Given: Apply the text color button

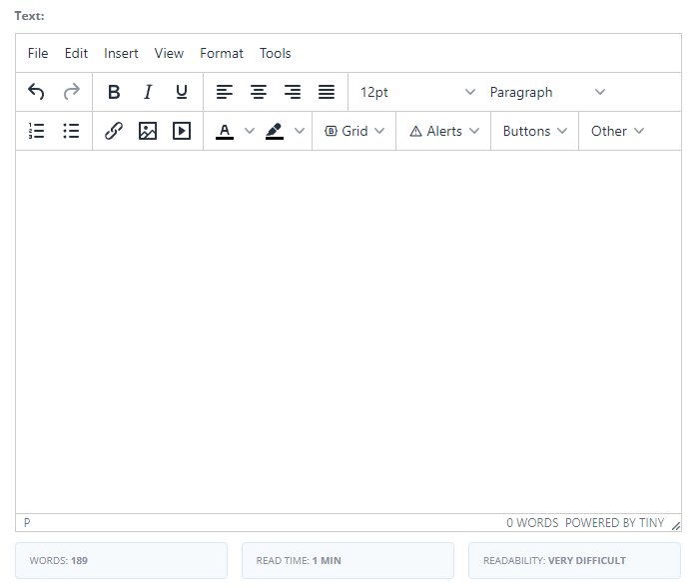Looking at the screenshot, I should [x=225, y=131].
